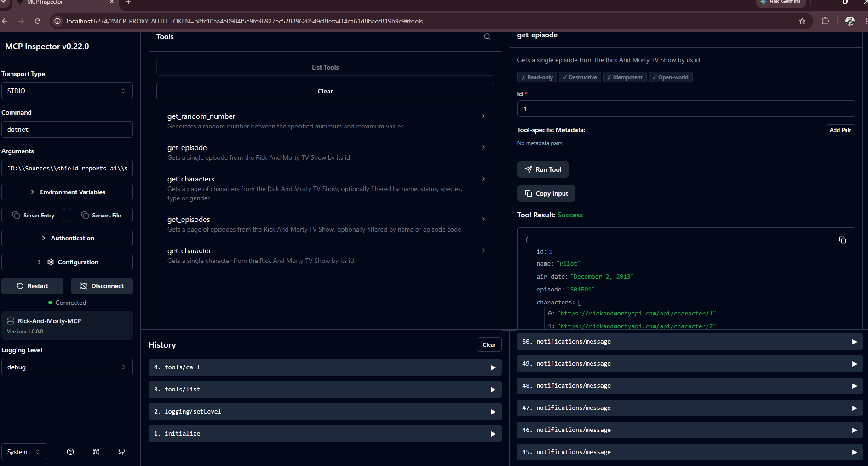Clear the History panel
Viewport: 868px width, 466px height.
coord(489,345)
